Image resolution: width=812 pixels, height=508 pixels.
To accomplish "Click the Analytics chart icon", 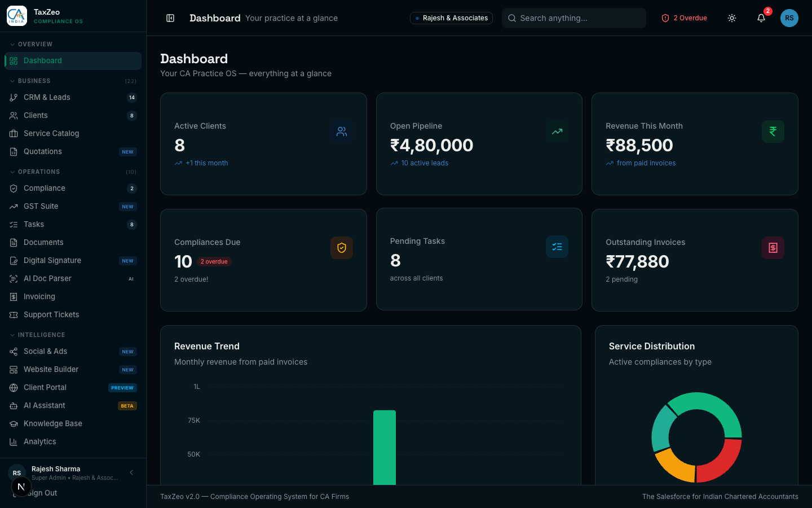I will click(x=14, y=442).
